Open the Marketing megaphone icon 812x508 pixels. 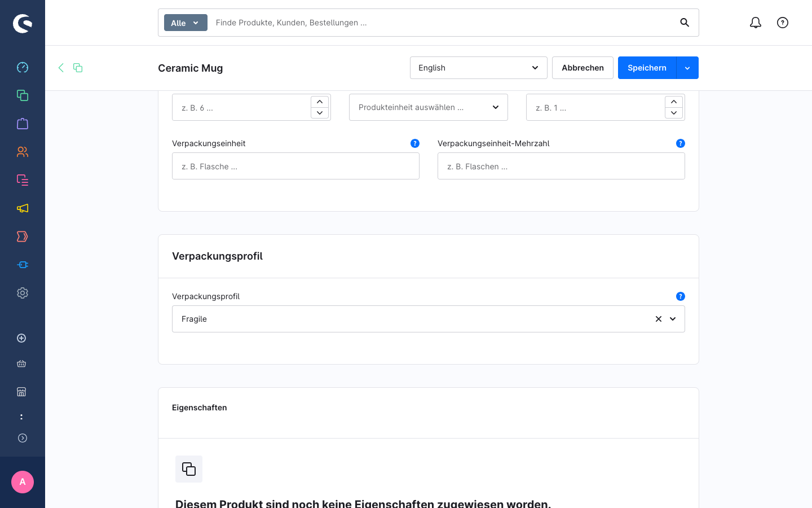[23, 208]
